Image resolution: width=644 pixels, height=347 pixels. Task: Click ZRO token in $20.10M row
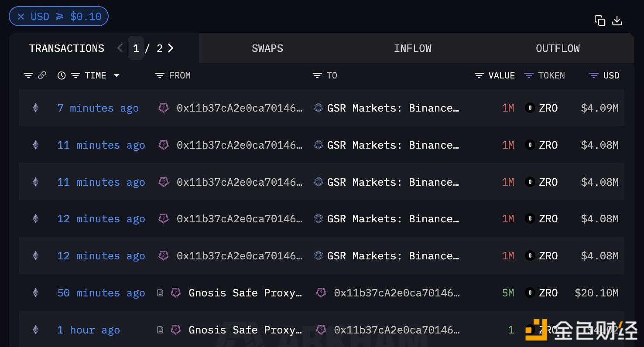548,293
